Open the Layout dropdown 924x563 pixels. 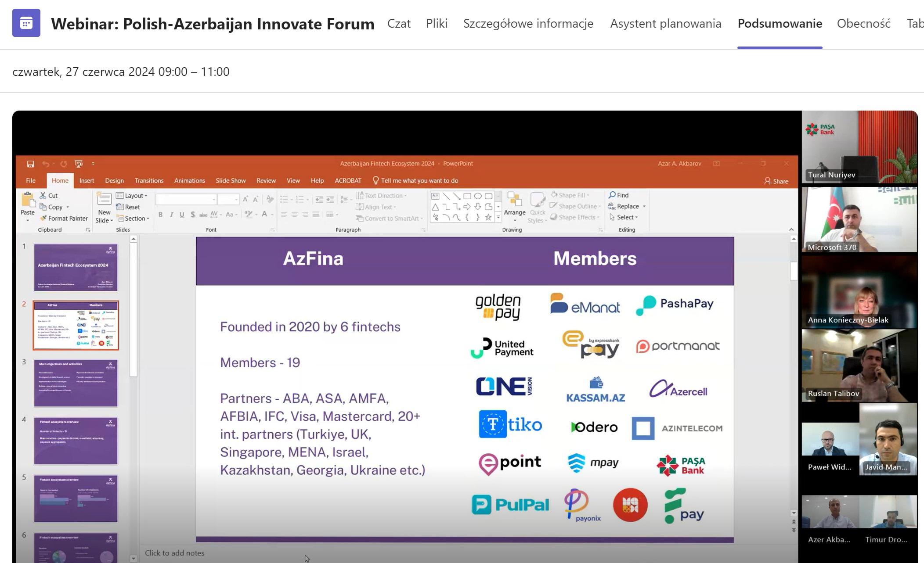[x=132, y=195]
